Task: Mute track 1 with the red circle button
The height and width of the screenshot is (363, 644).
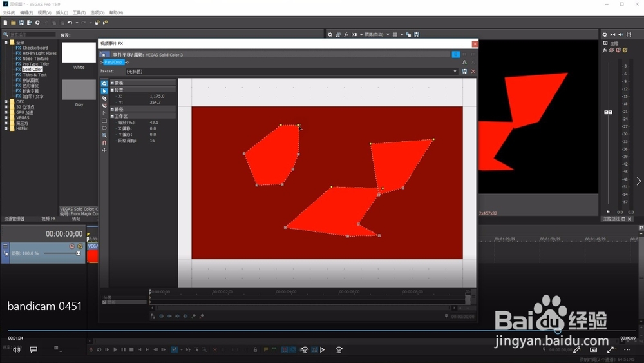Action: tap(72, 246)
